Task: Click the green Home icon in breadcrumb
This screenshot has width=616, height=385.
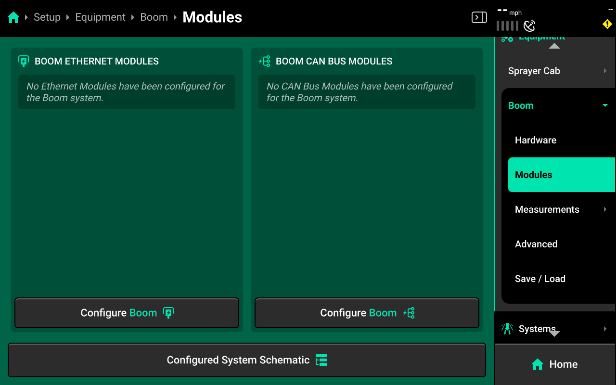Action: coord(13,17)
